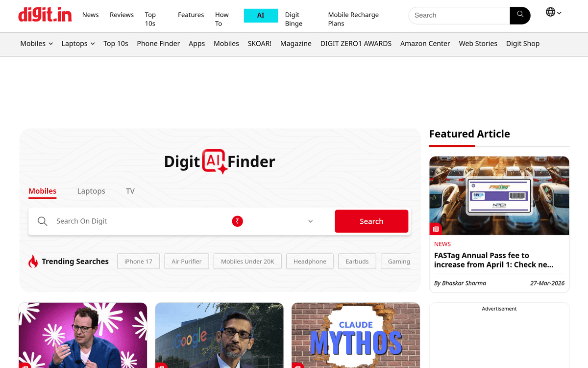Screen dimensions: 588x368
Task: Open the globe language selector
Action: click(553, 12)
